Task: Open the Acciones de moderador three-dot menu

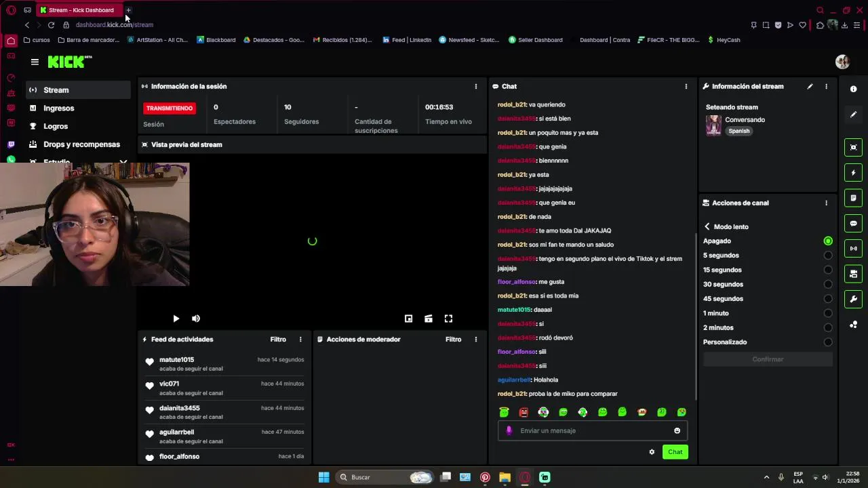Action: click(x=475, y=339)
